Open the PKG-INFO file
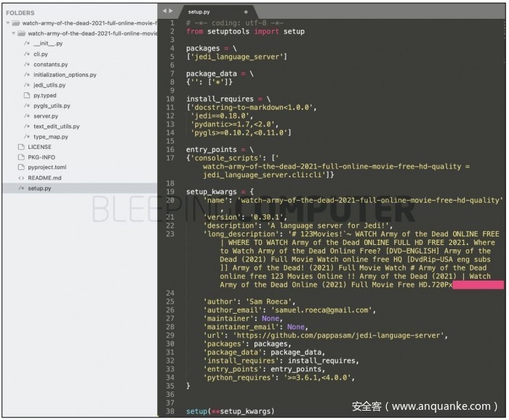The height and width of the screenshot is (420, 509). [x=41, y=157]
